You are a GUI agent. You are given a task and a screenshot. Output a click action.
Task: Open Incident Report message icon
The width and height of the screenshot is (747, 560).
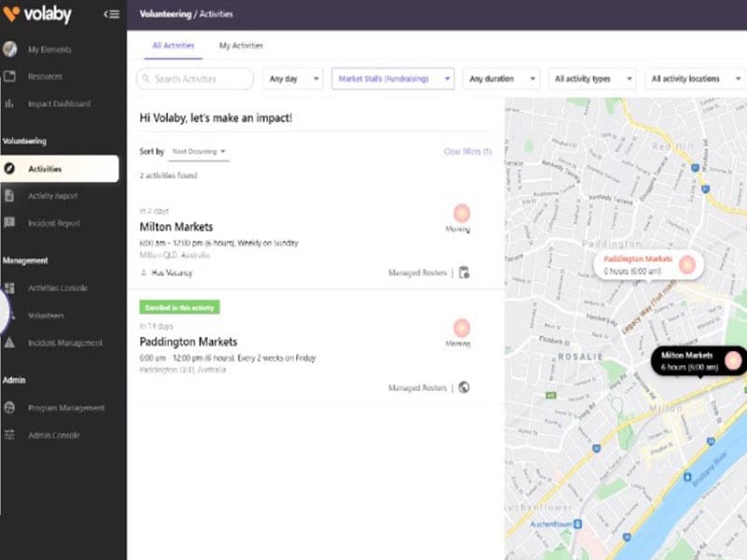pyautogui.click(x=9, y=222)
